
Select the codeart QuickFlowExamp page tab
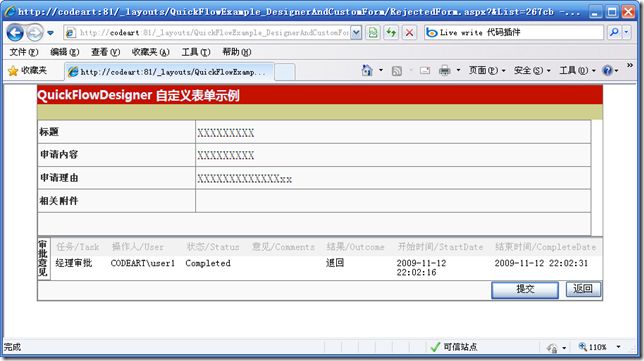point(169,72)
